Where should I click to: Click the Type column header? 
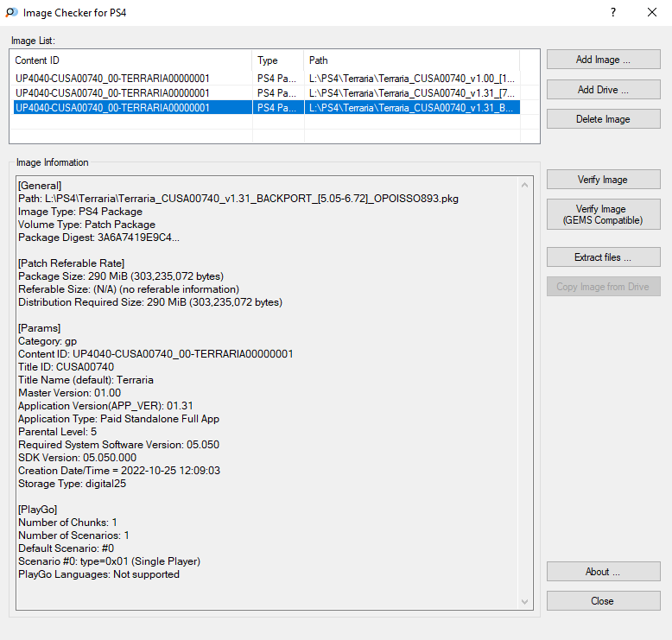(277, 60)
